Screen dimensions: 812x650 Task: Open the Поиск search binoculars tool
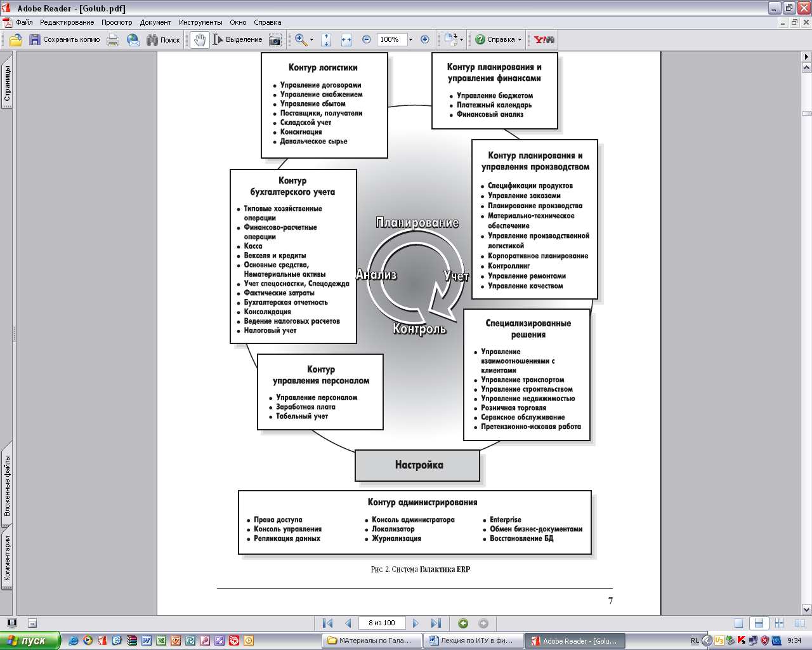(x=163, y=39)
